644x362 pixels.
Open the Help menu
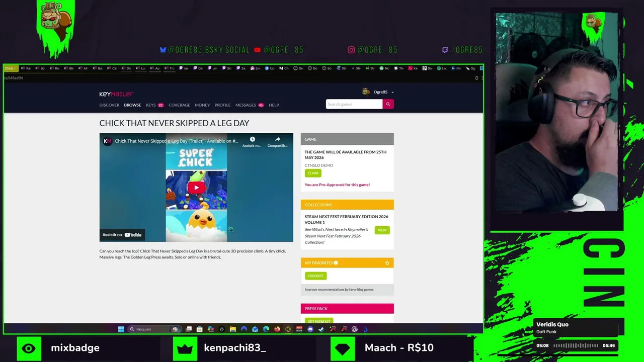coord(274,105)
